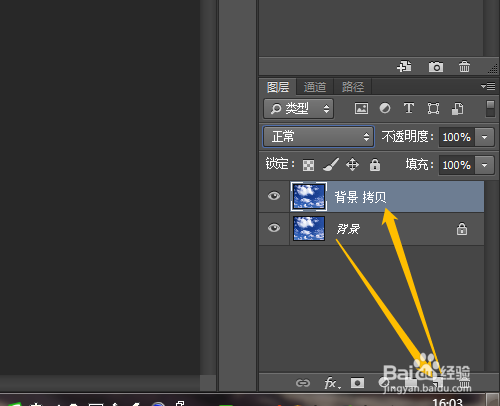Lock position move-arrows icon
Screen dimensions: 500x406
(x=352, y=165)
